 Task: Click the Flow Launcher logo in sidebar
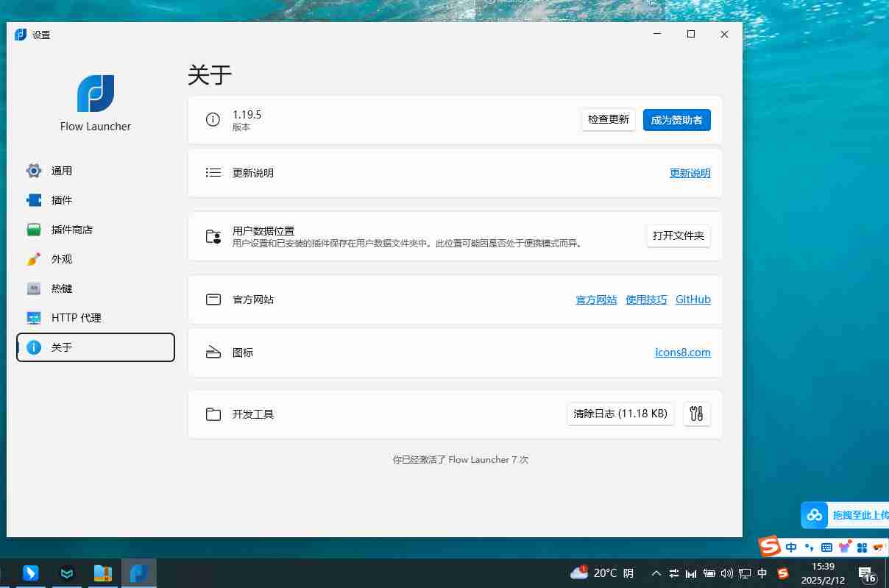(95, 93)
